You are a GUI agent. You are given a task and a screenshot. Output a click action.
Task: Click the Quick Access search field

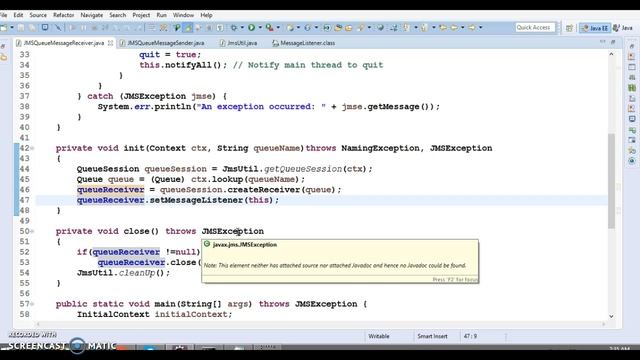pos(535,27)
